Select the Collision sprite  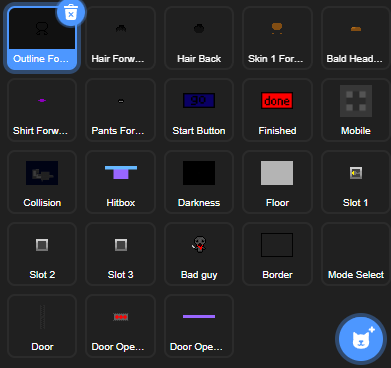coord(42,182)
